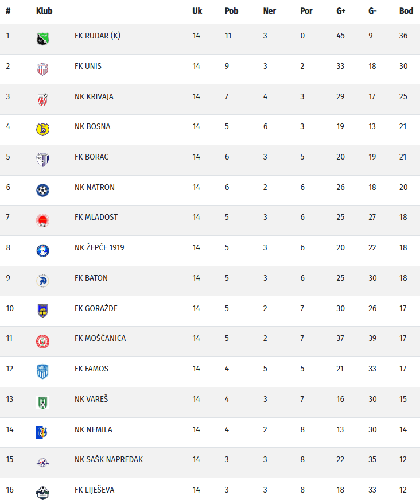Click the G+ column header

coord(341,11)
